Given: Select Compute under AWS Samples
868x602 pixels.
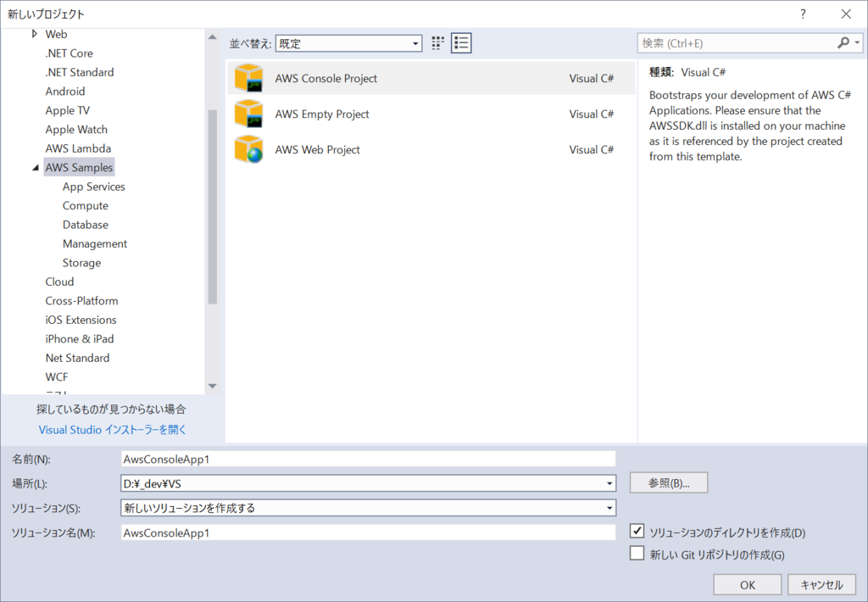Looking at the screenshot, I should pos(86,205).
